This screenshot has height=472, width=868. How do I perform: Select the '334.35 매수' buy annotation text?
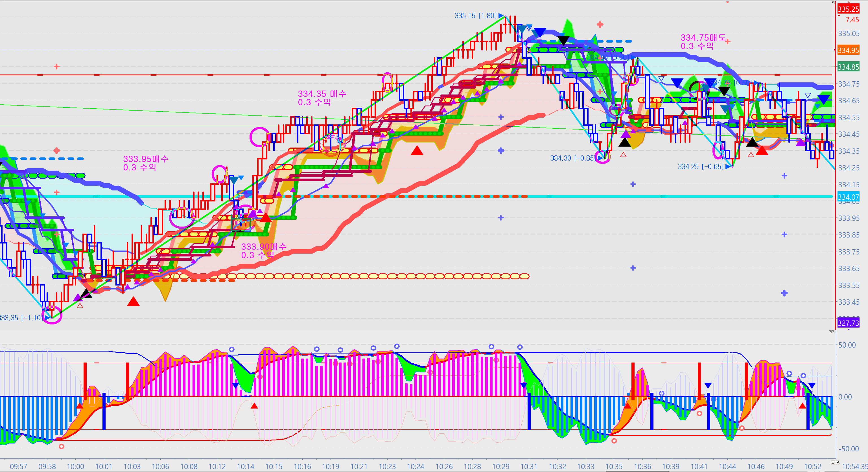point(322,94)
